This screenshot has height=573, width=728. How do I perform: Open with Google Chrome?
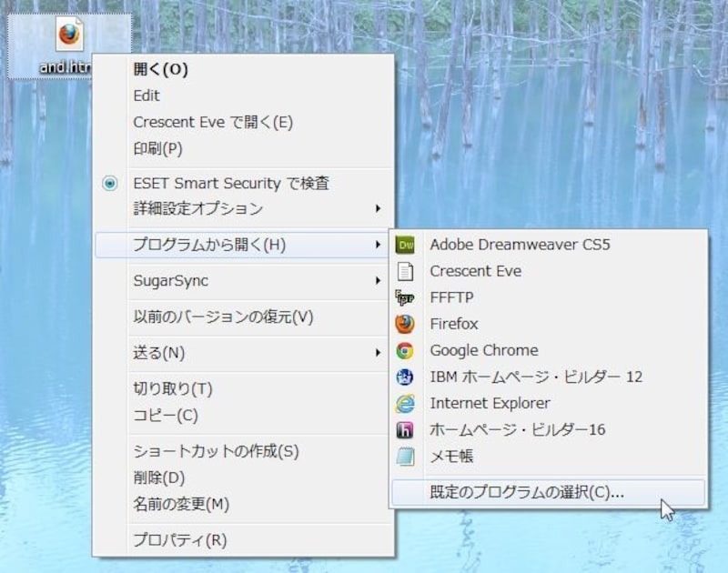pyautogui.click(x=549, y=351)
